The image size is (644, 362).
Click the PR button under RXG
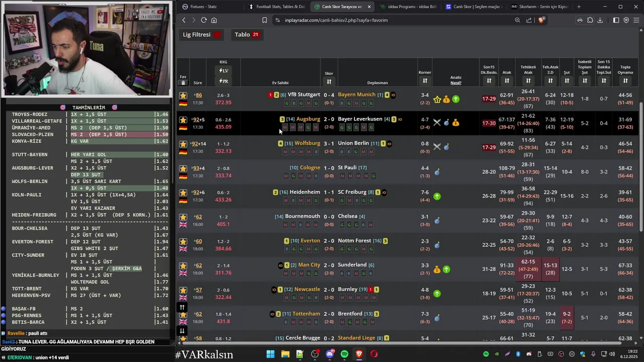pyautogui.click(x=223, y=81)
